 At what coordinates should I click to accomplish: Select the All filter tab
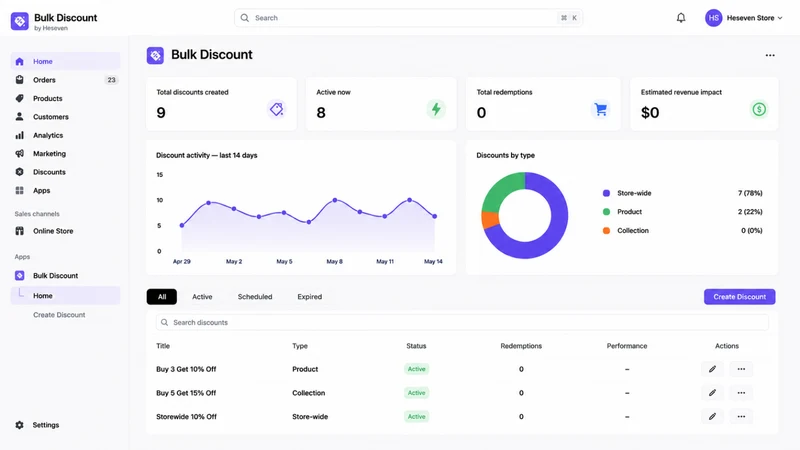point(162,296)
